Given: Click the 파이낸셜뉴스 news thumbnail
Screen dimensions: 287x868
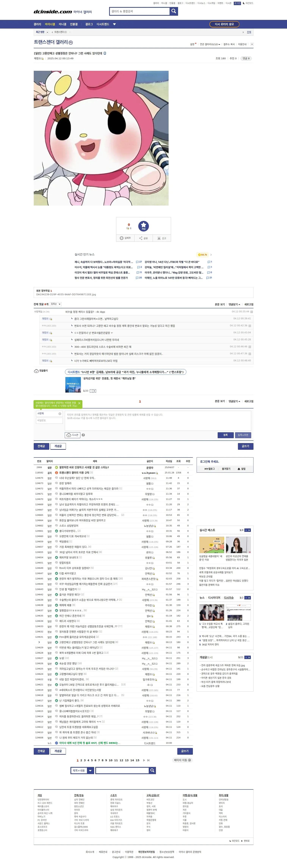Looking at the screenshot, I should click(73, 385).
